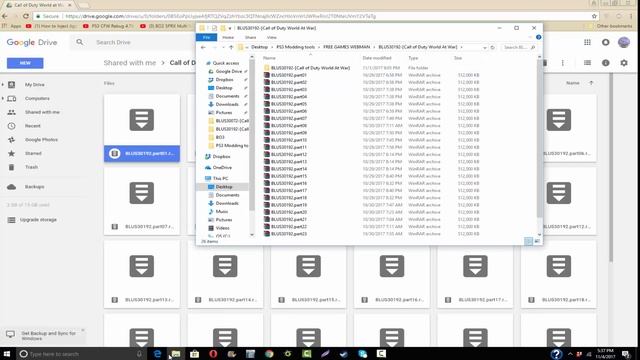Screen dimensions: 640x360
Task: Click the blue NEW button
Action: tap(25, 63)
